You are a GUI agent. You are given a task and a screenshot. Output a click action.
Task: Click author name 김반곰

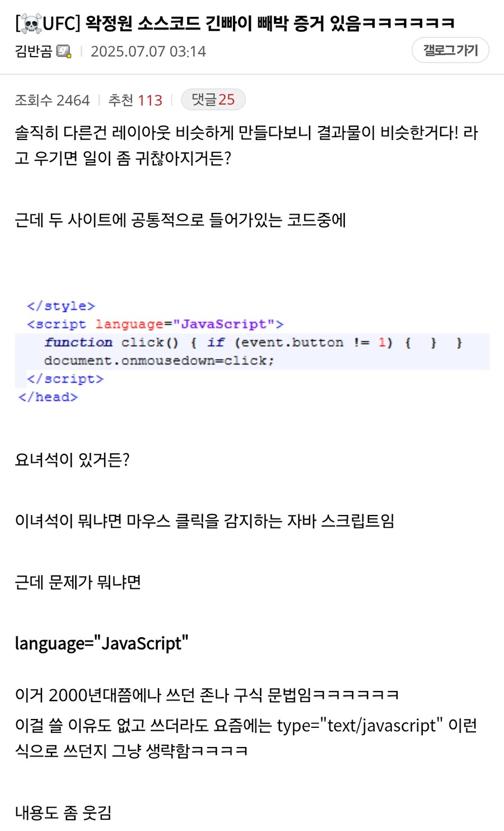point(34,52)
